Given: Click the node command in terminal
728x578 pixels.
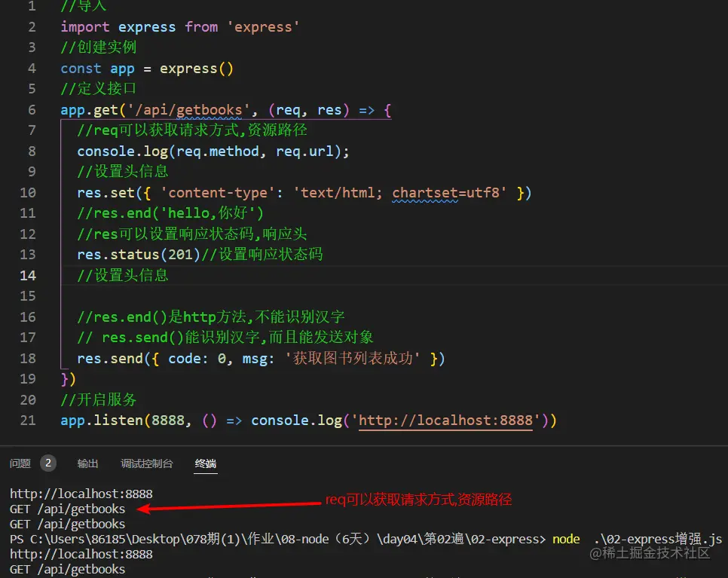Looking at the screenshot, I should [566, 539].
